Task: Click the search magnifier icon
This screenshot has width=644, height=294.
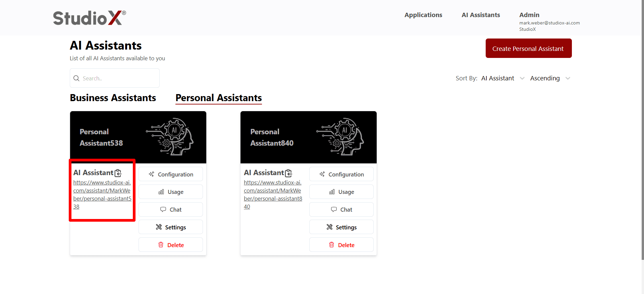Action: (76, 78)
